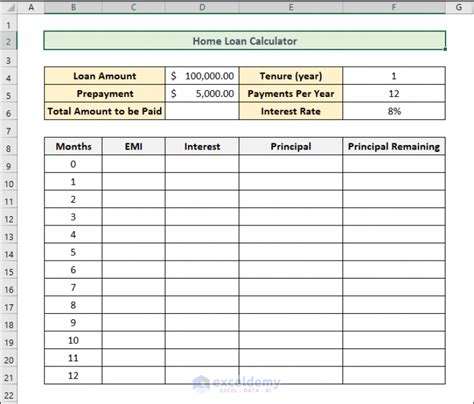
Task: Select the month 2 cell
Action: point(73,199)
